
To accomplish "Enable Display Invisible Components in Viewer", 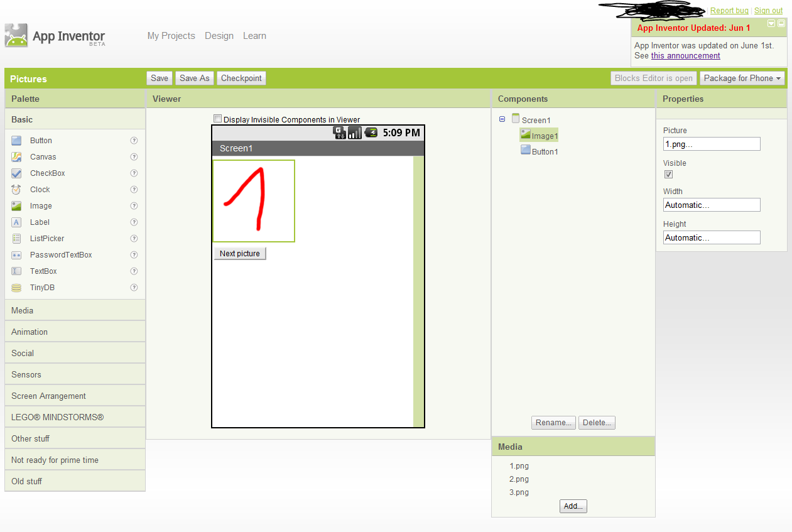I will [217, 119].
